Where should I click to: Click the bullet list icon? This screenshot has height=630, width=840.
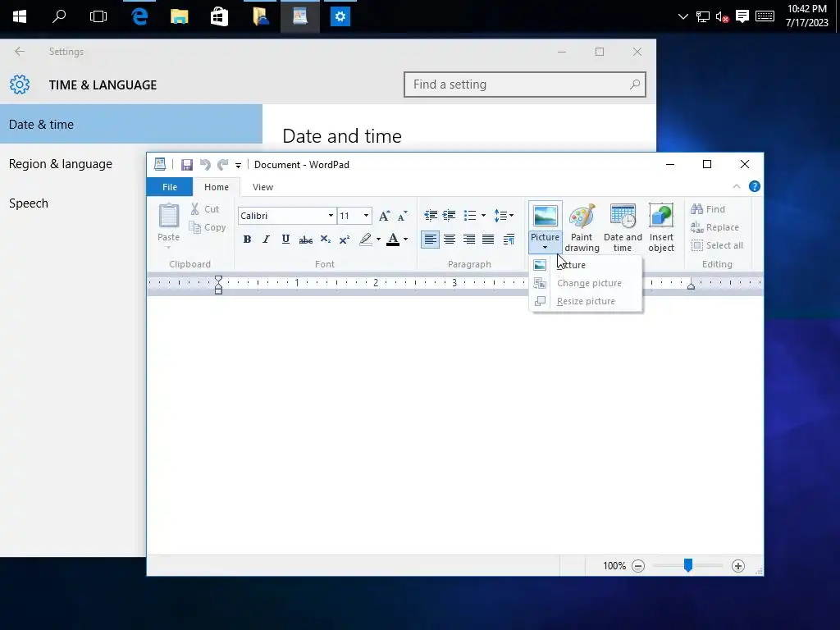[x=470, y=216]
